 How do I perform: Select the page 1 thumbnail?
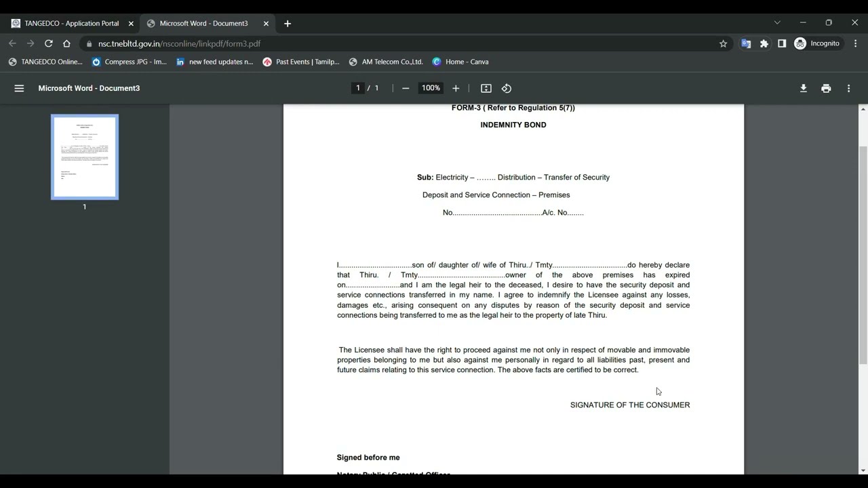coord(85,157)
